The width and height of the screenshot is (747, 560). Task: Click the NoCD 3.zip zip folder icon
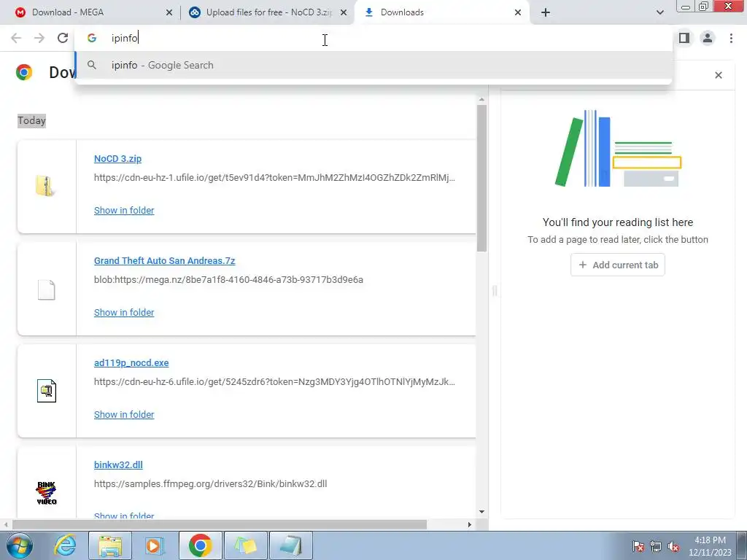[x=46, y=186]
